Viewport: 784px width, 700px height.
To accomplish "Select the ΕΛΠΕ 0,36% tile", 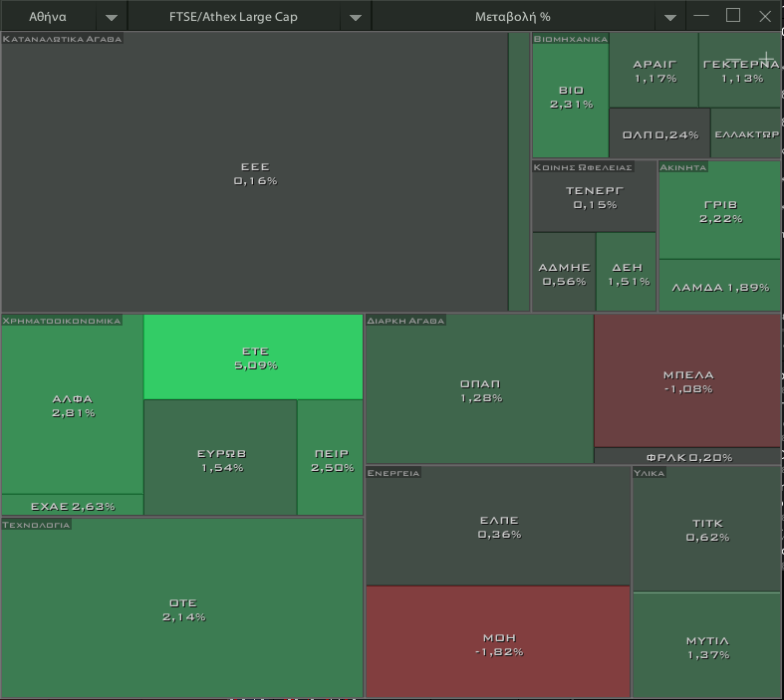I will [x=498, y=526].
